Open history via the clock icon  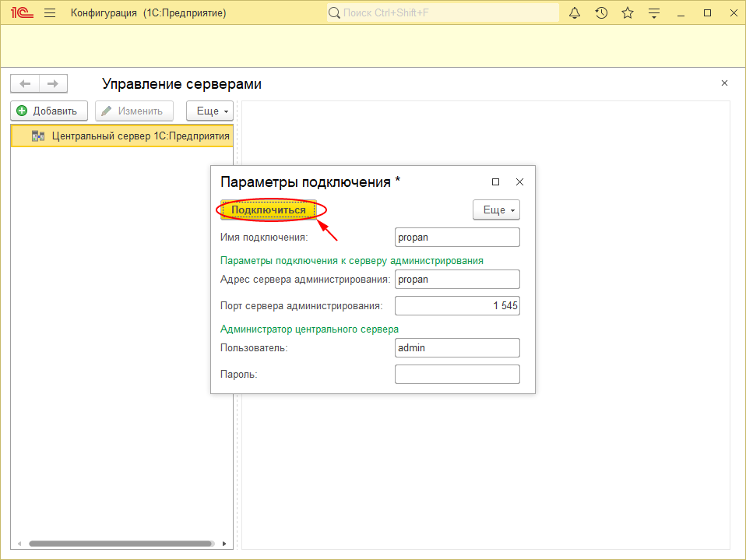coord(601,12)
